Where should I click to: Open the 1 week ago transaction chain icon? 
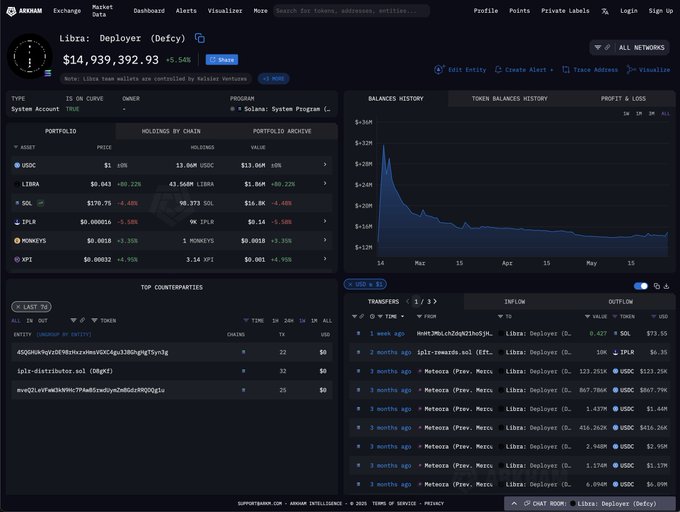(x=358, y=333)
